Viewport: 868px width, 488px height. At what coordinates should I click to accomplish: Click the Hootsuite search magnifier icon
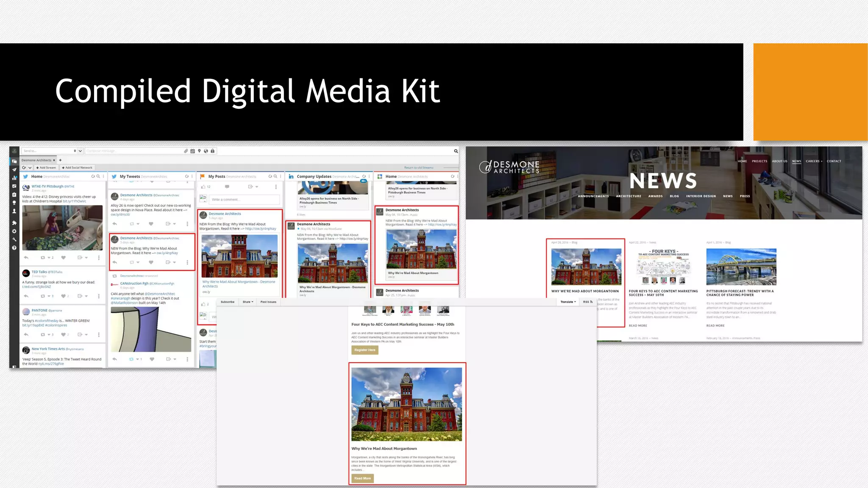point(456,151)
